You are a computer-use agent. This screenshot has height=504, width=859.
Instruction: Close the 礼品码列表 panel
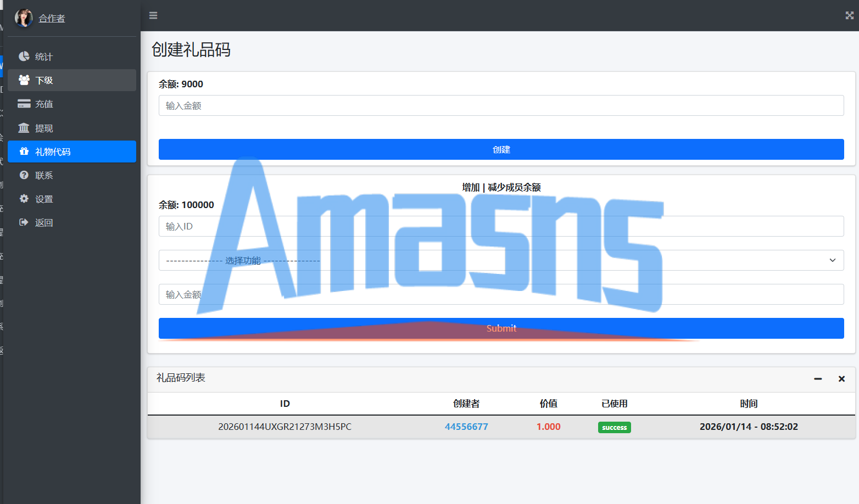pos(841,379)
